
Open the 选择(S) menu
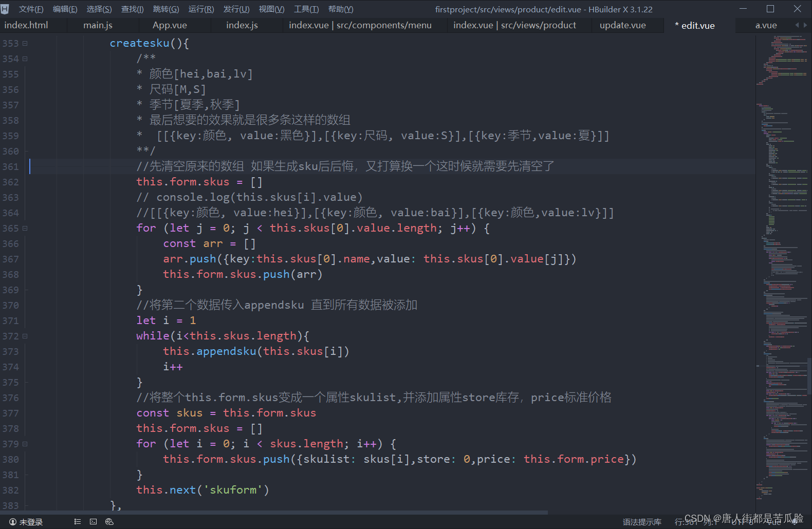pyautogui.click(x=99, y=9)
